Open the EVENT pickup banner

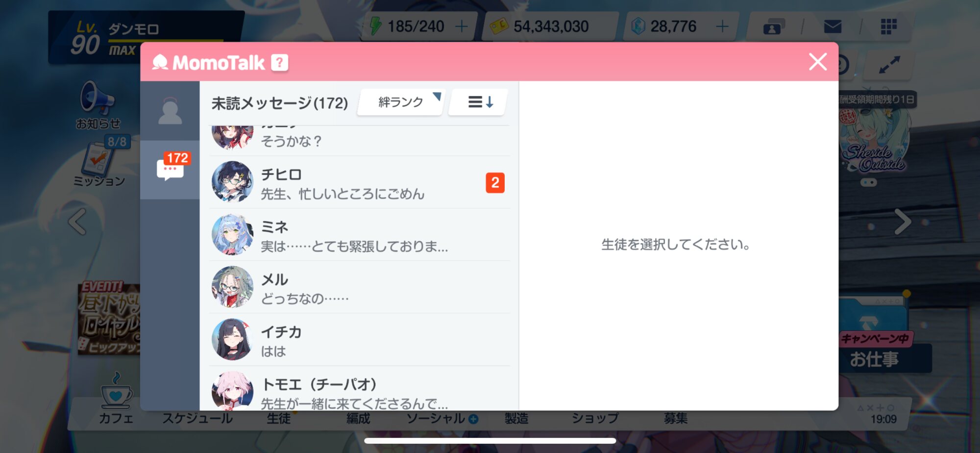tap(109, 319)
